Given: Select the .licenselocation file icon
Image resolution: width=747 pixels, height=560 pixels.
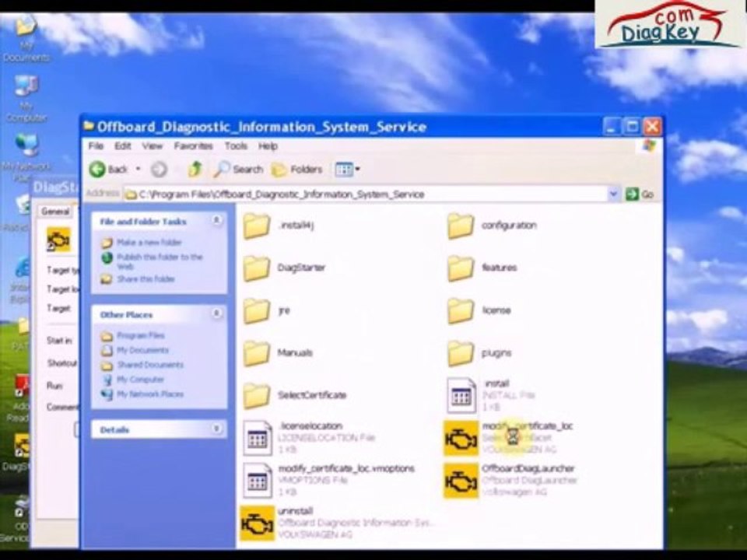Looking at the screenshot, I should pos(258,438).
